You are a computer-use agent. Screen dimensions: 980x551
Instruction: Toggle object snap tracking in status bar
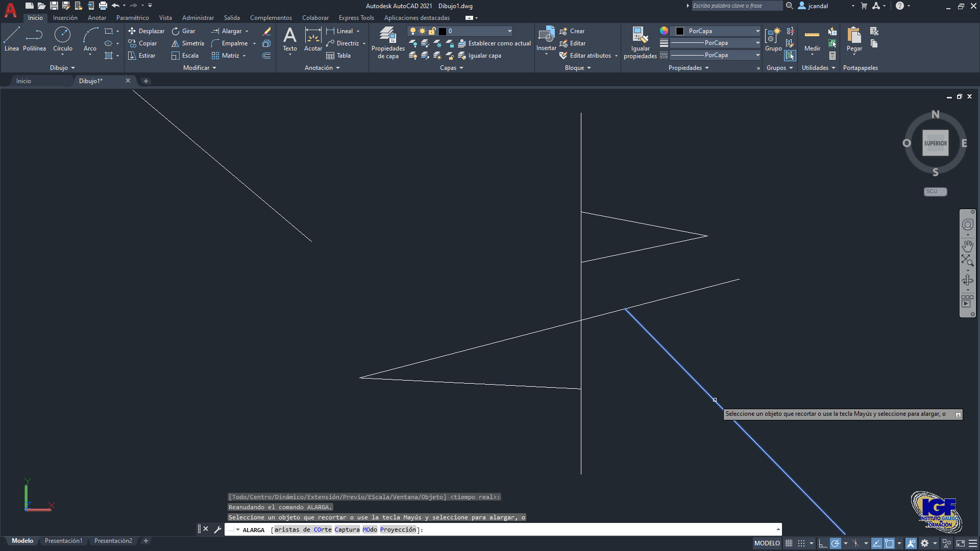876,543
